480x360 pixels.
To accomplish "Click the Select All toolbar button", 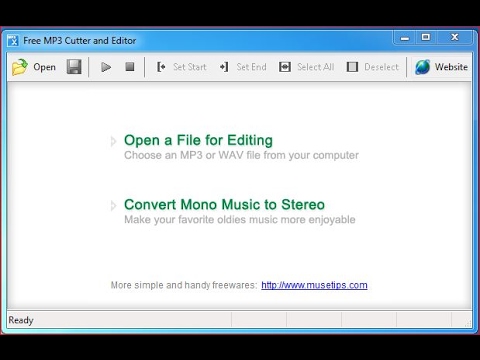I will (x=306, y=67).
